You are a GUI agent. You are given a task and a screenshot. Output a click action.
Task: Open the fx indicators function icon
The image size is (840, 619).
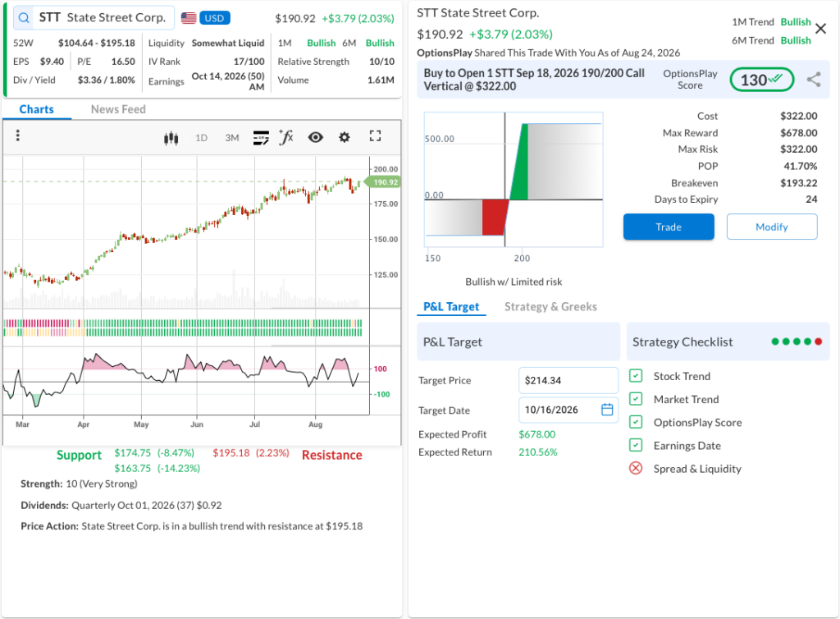286,137
